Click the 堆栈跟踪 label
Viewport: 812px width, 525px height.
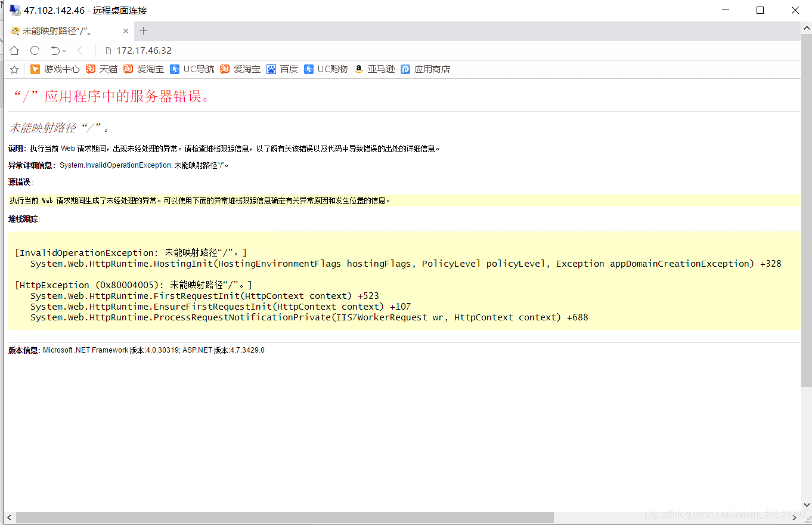tap(24, 219)
